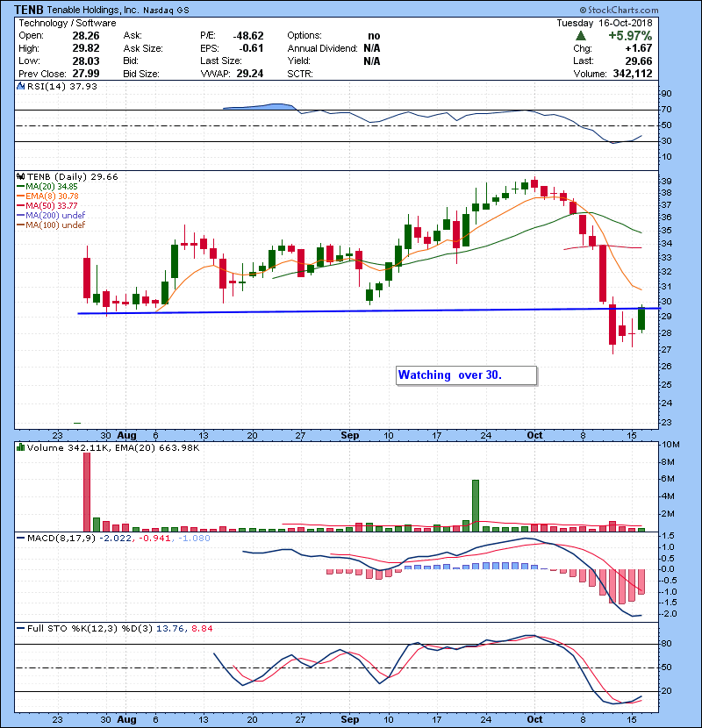
Task: Click the VWAP value 29.24
Action: 250,74
